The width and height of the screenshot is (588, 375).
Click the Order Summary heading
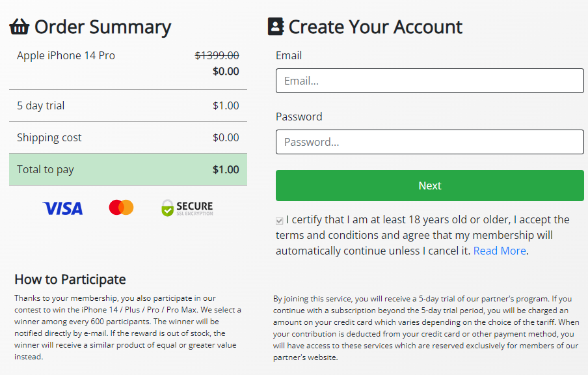103,27
